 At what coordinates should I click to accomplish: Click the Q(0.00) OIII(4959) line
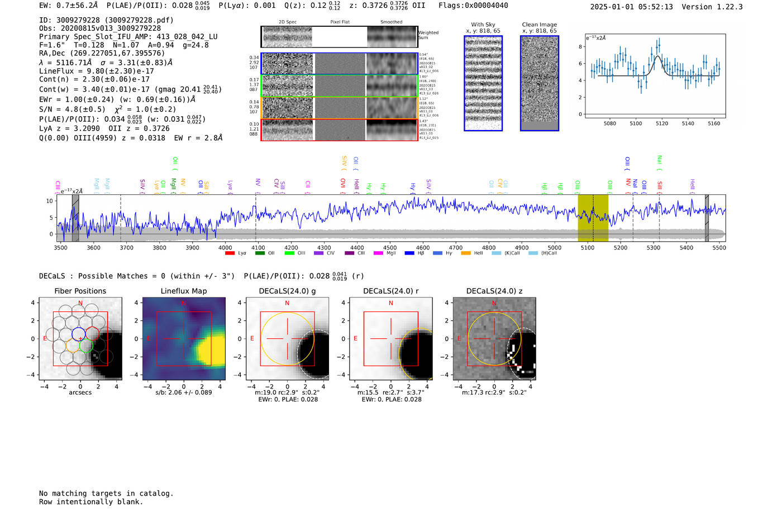(x=131, y=138)
